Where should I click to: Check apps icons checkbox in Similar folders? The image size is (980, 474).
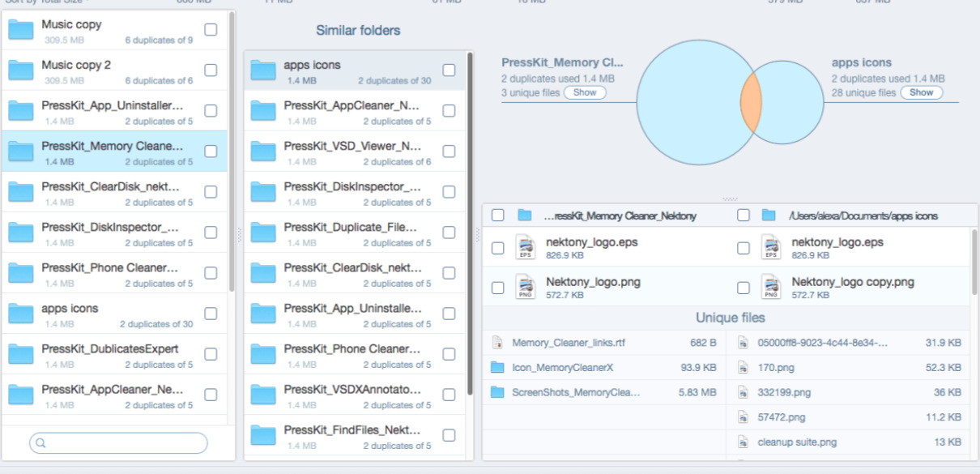pos(449,70)
